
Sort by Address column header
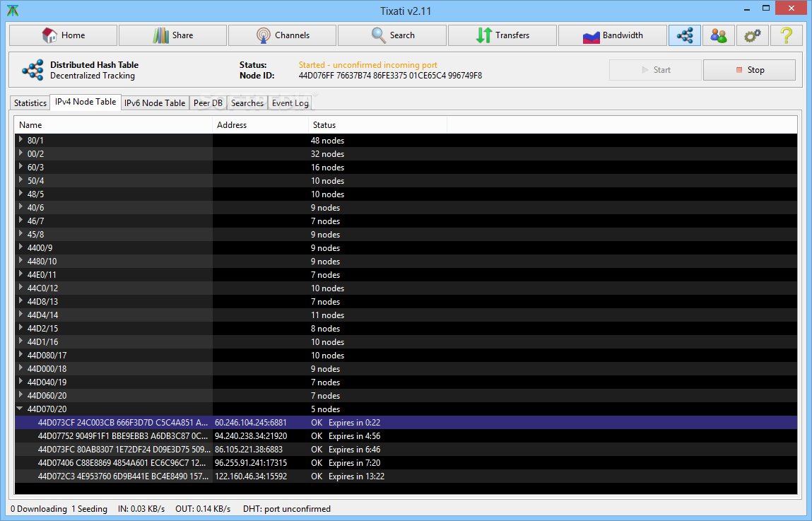point(261,125)
